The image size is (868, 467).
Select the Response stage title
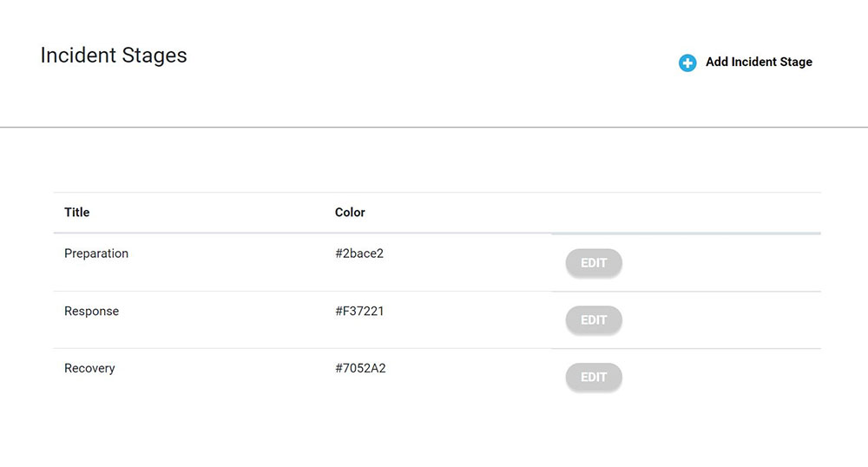coord(91,311)
